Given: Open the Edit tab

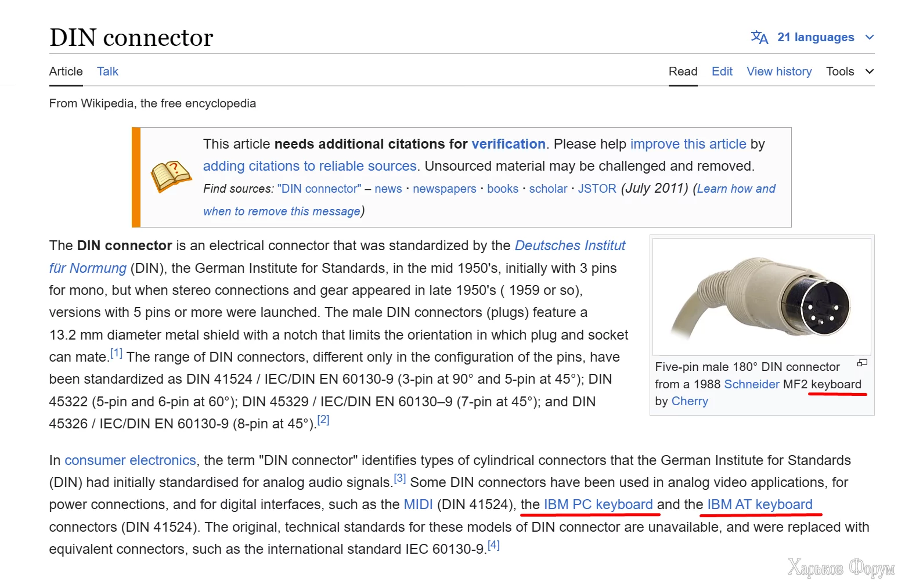Looking at the screenshot, I should [722, 71].
